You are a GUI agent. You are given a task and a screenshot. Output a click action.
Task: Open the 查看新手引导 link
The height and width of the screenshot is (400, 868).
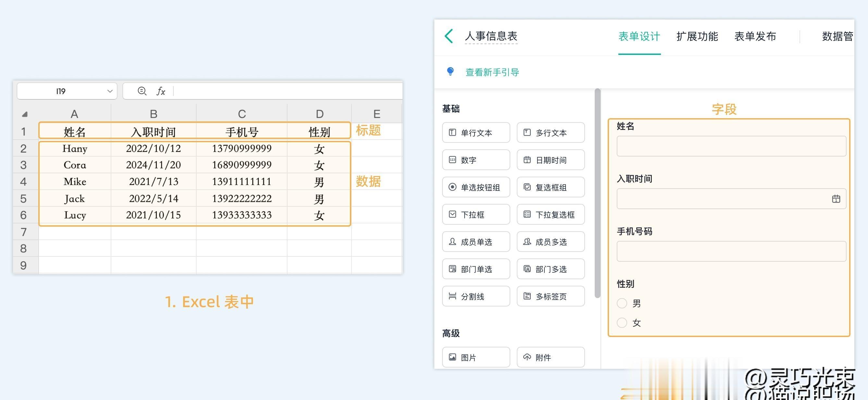click(x=492, y=72)
